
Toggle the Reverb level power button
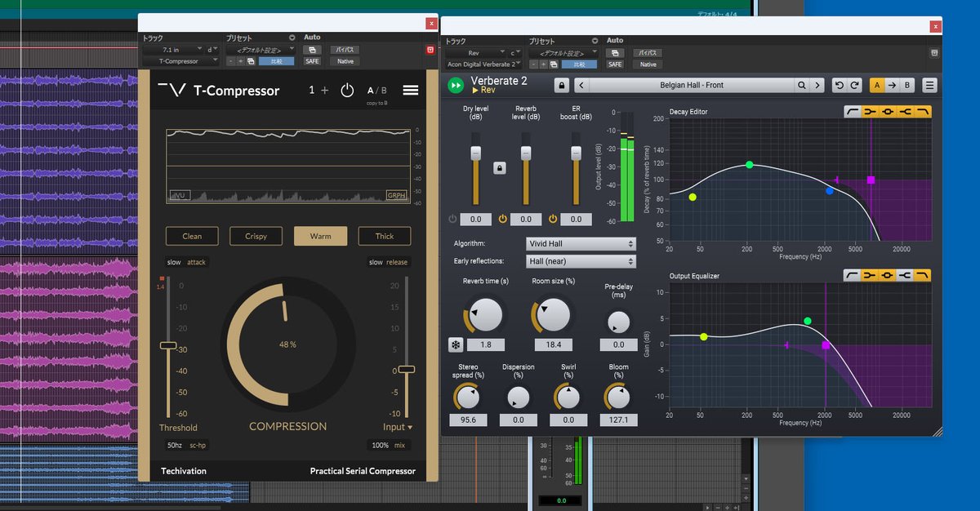click(503, 219)
